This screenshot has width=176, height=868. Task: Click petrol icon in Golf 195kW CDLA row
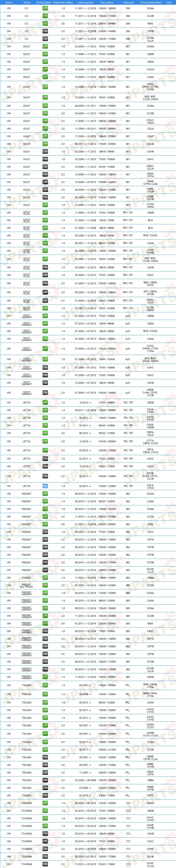click(45, 129)
